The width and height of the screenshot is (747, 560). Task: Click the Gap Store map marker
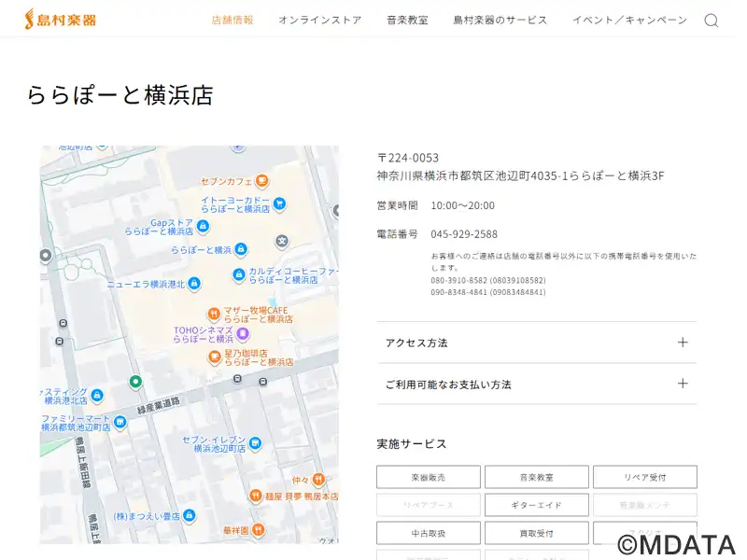[x=203, y=226]
